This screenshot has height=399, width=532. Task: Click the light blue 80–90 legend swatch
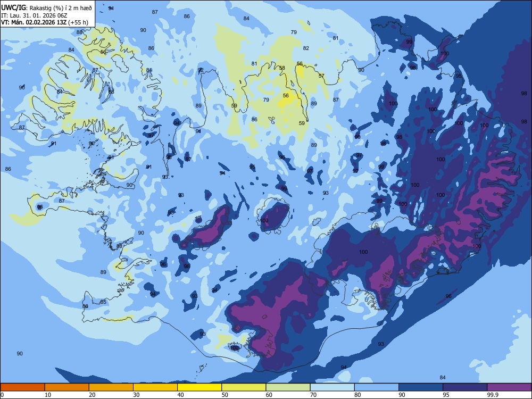point(377,387)
